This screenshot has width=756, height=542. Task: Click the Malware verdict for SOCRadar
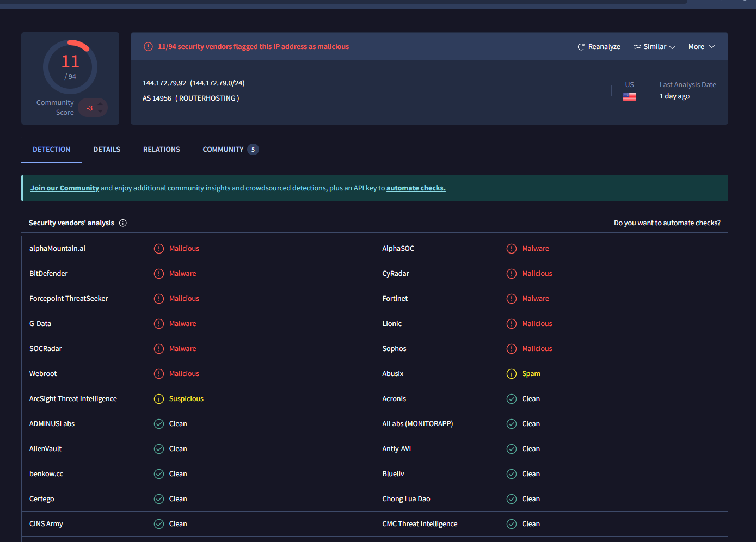[183, 349]
